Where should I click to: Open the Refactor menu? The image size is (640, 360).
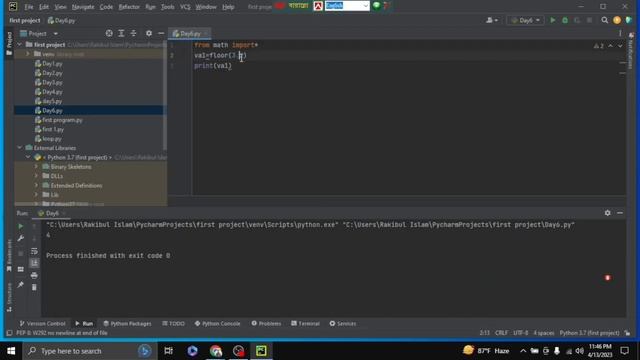(x=129, y=7)
